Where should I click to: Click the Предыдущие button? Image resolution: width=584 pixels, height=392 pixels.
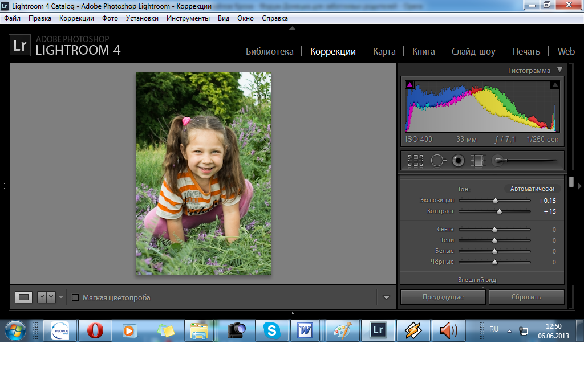pyautogui.click(x=443, y=297)
